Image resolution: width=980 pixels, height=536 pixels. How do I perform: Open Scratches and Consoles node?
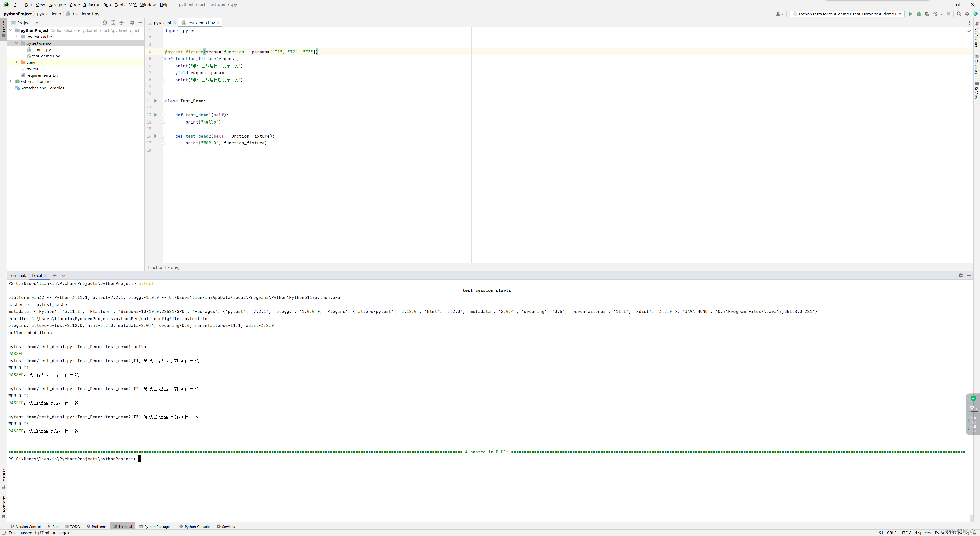click(x=40, y=88)
